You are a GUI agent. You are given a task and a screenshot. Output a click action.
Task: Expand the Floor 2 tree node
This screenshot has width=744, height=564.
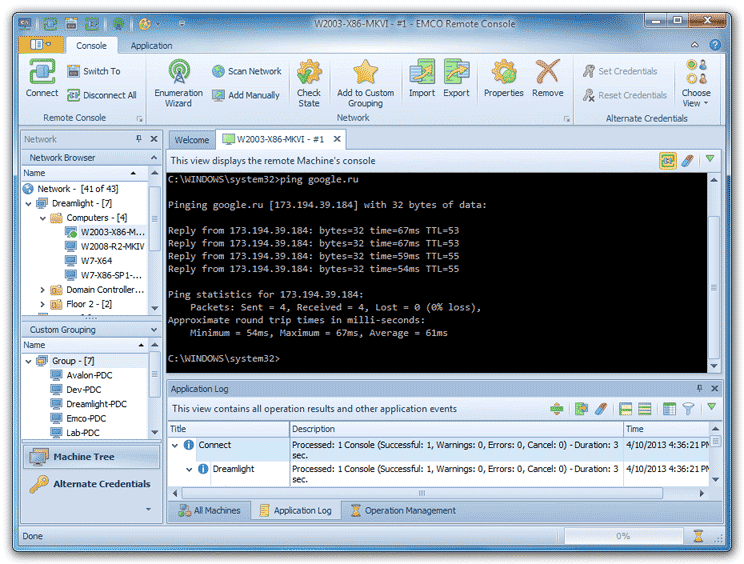42,304
